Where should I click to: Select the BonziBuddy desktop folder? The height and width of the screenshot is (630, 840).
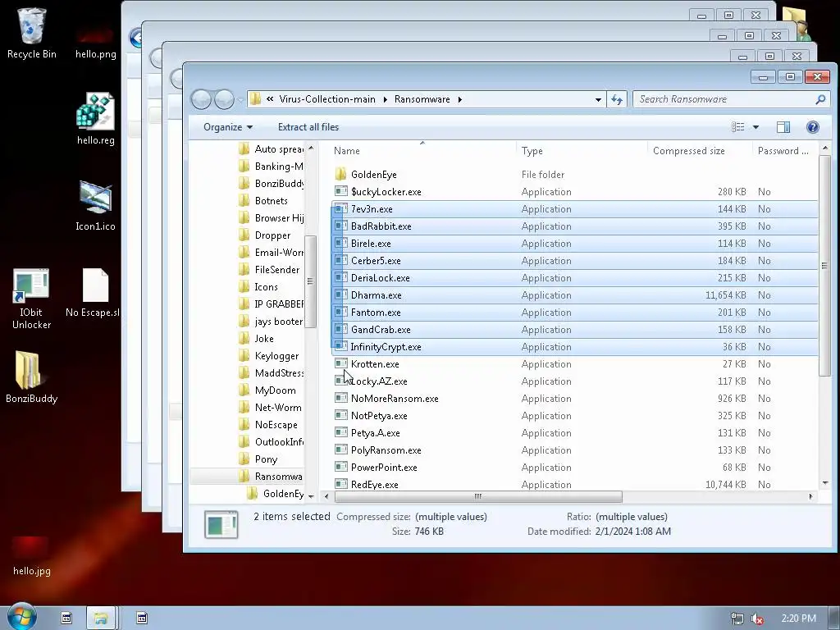(x=31, y=377)
